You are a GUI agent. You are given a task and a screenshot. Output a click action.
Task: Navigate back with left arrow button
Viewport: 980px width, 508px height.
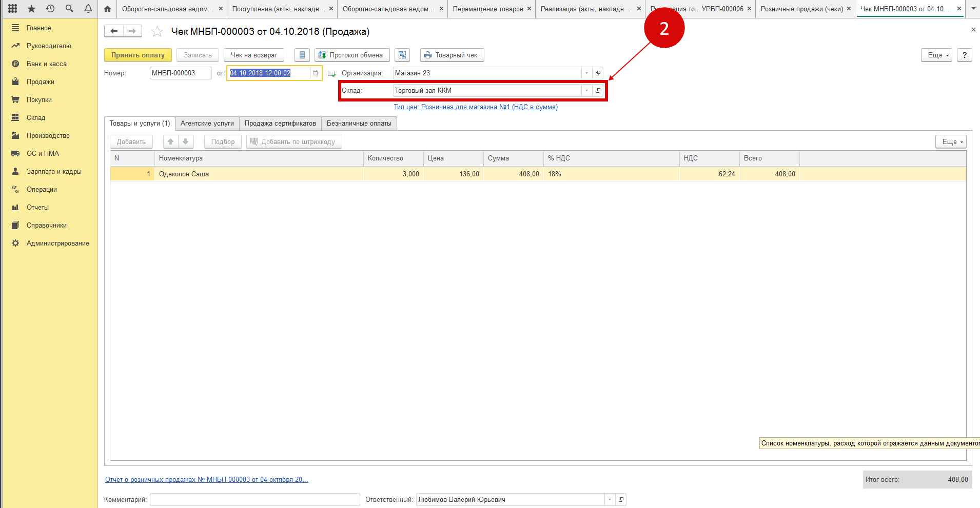[114, 31]
